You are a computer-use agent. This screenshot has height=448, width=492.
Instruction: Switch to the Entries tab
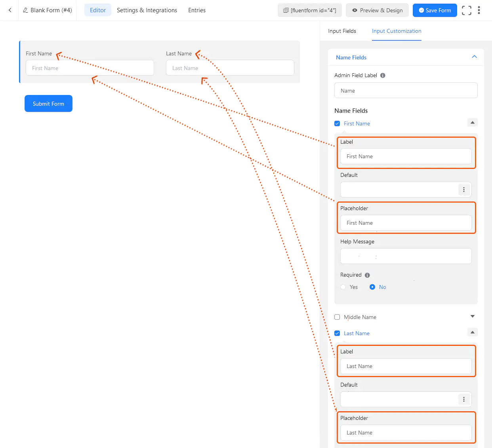pyautogui.click(x=197, y=10)
